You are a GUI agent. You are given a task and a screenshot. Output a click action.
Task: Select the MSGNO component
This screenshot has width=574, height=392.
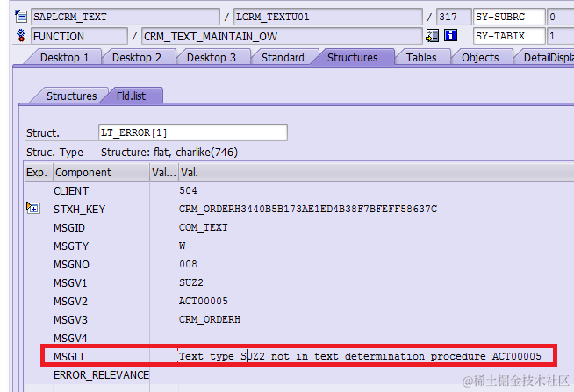coord(71,264)
